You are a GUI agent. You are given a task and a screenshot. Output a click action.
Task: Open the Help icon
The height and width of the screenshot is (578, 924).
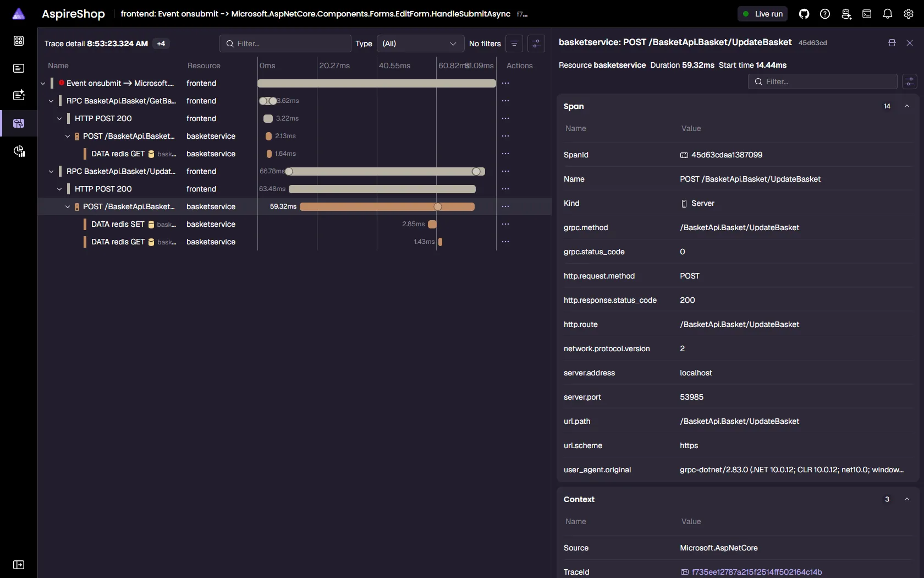pos(825,14)
